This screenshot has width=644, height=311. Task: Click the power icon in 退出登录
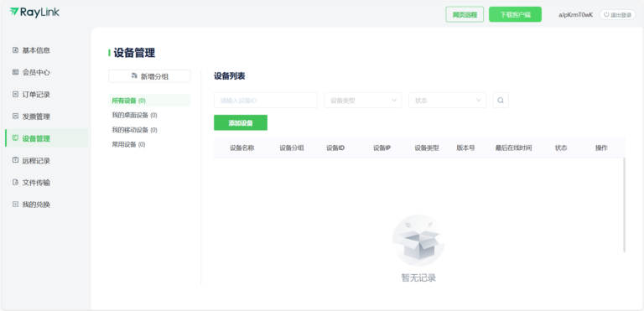606,15
